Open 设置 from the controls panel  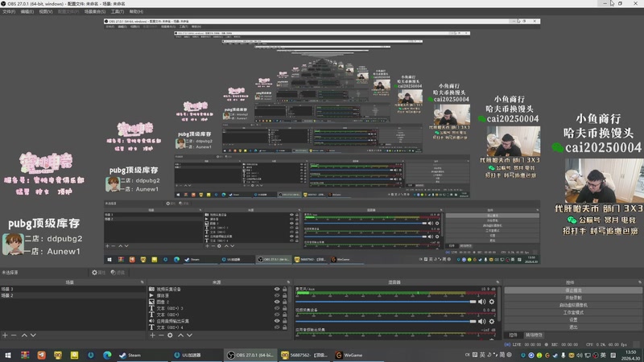click(x=573, y=319)
